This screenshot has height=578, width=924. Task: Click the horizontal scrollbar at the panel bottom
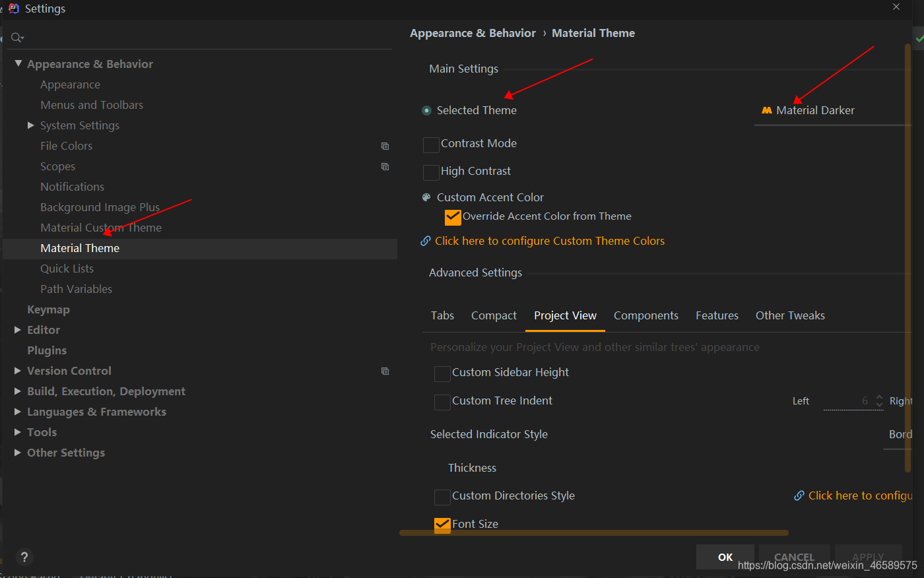[x=594, y=532]
